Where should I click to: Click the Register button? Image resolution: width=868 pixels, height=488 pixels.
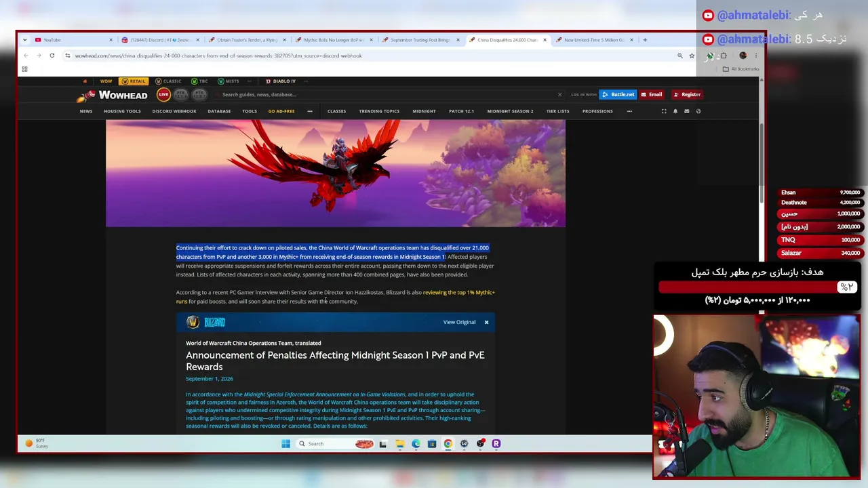687,94
